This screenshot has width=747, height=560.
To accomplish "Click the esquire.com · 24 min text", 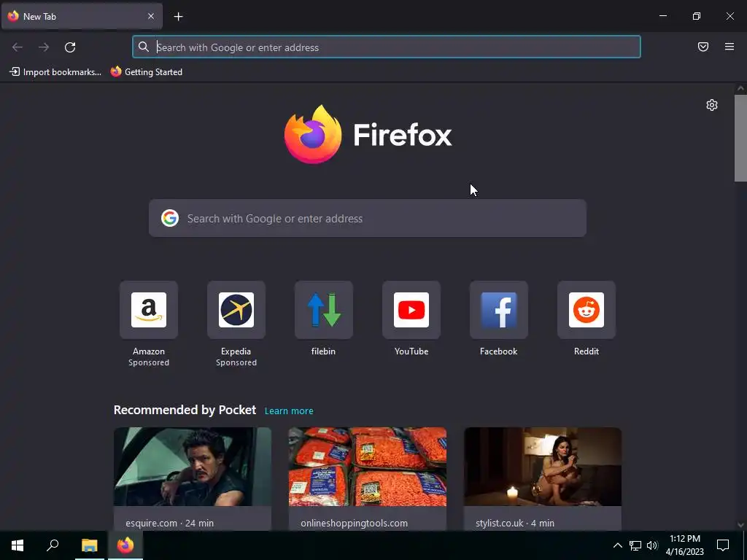I will pos(169,523).
